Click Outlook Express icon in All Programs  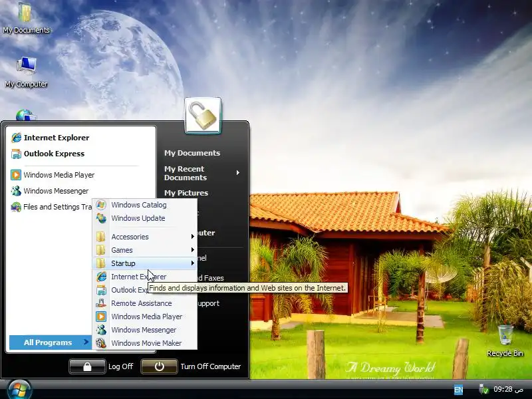[101, 290]
